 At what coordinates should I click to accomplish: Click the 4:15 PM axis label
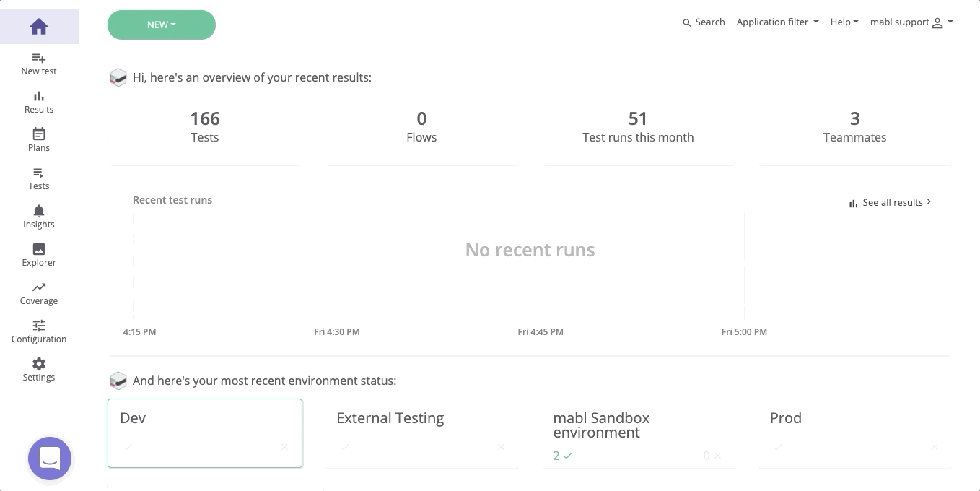point(139,332)
